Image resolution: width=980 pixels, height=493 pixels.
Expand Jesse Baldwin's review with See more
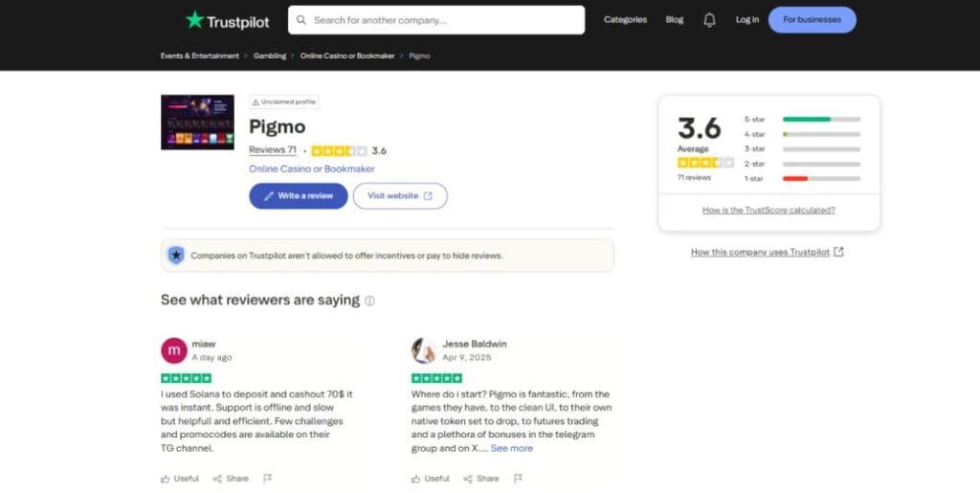coord(512,448)
